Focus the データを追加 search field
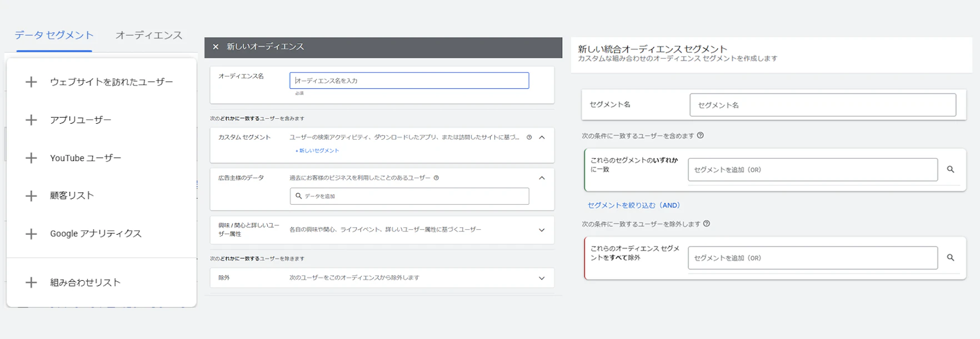The width and height of the screenshot is (980, 339). 409,196
